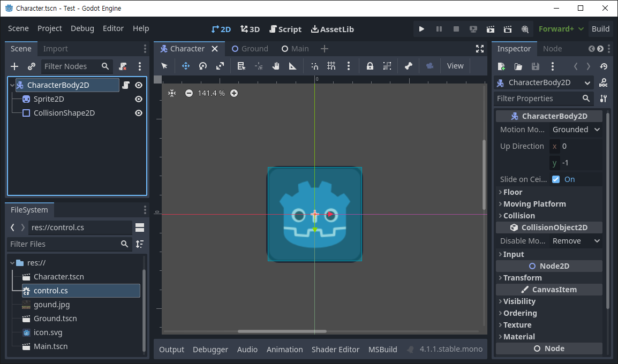
Task: Hide the Sprite2D node
Action: [139, 99]
